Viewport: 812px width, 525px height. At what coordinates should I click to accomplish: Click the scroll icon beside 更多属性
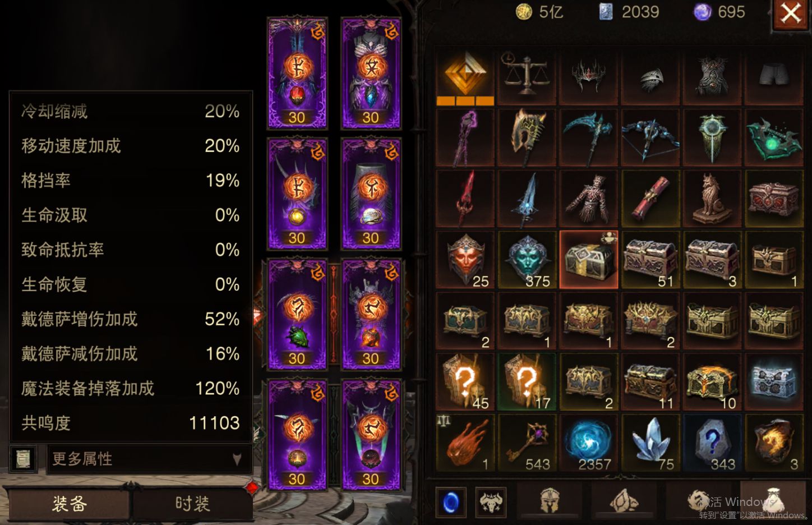click(x=23, y=459)
